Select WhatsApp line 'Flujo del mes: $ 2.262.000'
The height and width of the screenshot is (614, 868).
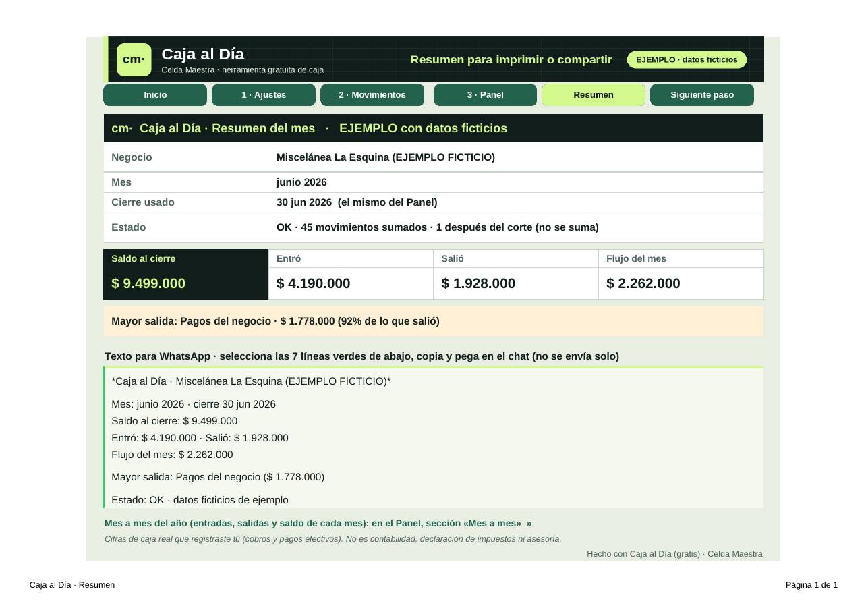(x=172, y=455)
